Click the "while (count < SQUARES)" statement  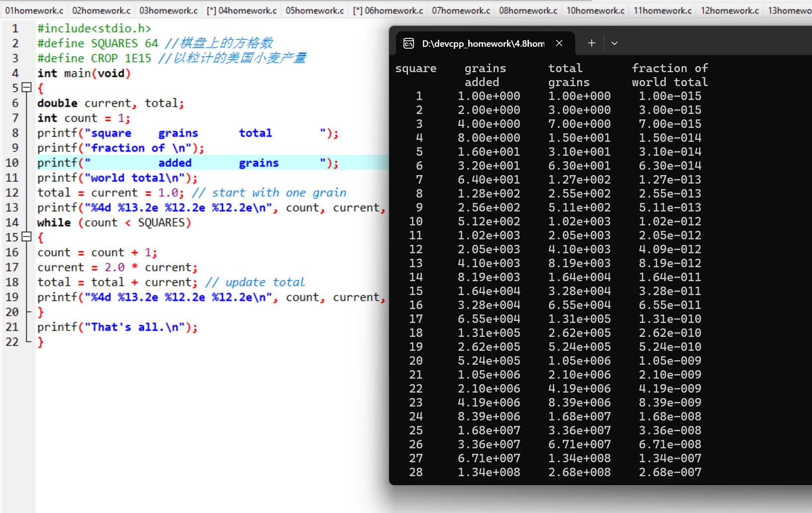point(114,222)
